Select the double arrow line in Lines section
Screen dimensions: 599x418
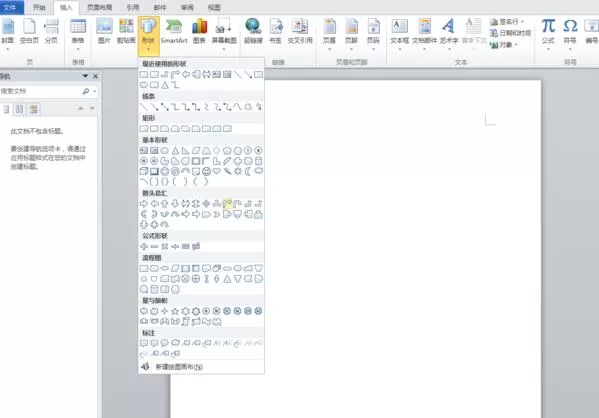(x=165, y=107)
